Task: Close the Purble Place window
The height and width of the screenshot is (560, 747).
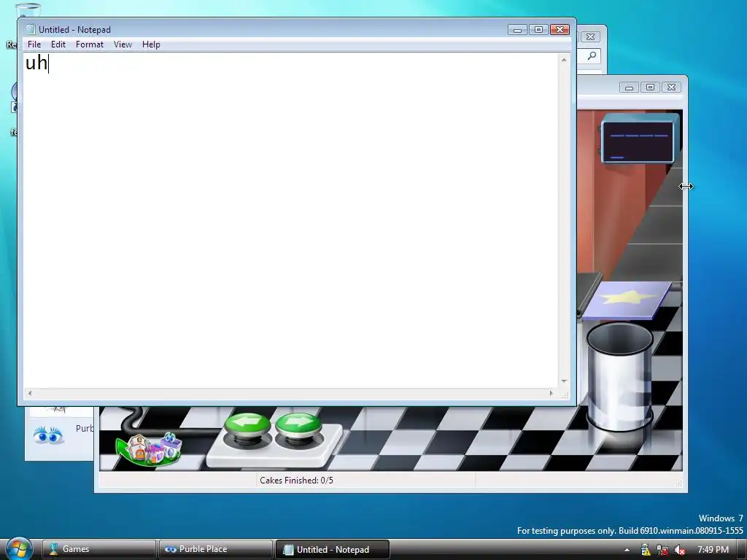Action: [x=671, y=87]
